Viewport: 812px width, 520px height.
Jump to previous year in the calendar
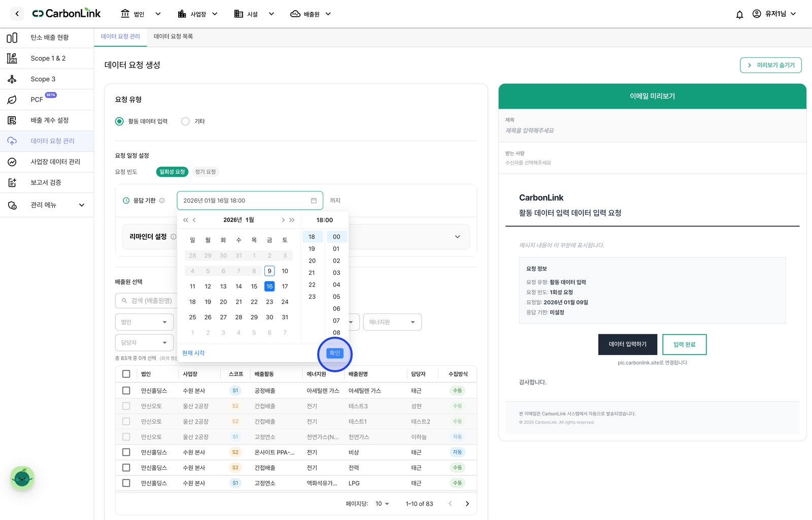click(186, 220)
